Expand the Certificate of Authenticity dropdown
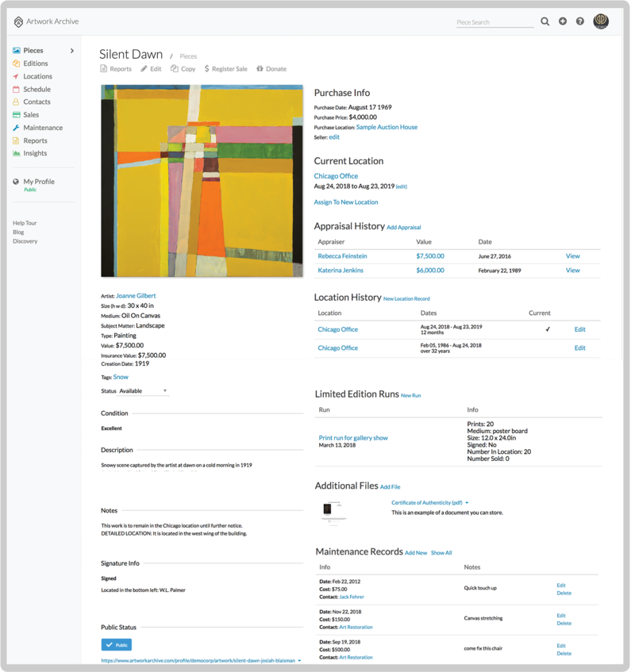The image size is (635, 672). pos(467,502)
